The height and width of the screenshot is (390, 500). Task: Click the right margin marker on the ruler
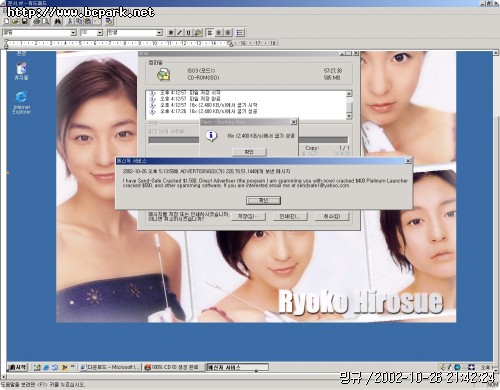pyautogui.click(x=230, y=44)
